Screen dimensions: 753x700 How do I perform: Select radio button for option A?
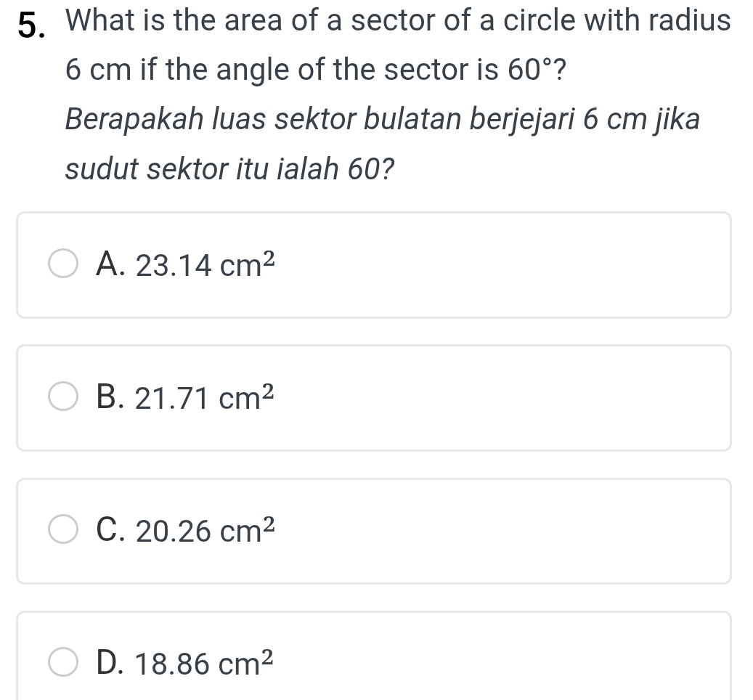63,264
